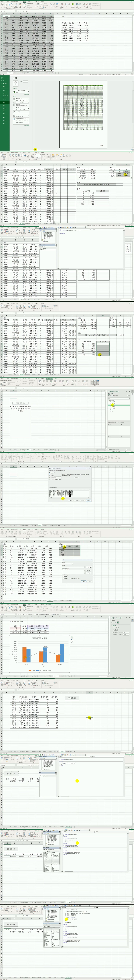Image resolution: width=134 pixels, height=980 pixels.
Task: Switch to the 데이터 ribbon tab
Action: click(x=25, y=1)
